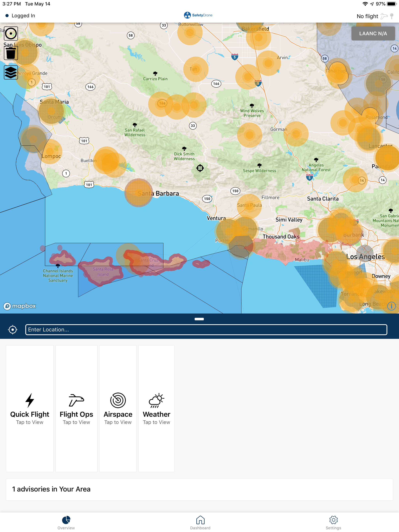Viewport: 399px width, 532px height.
Task: Tap the location services arrow in status bar
Action: [x=372, y=4]
